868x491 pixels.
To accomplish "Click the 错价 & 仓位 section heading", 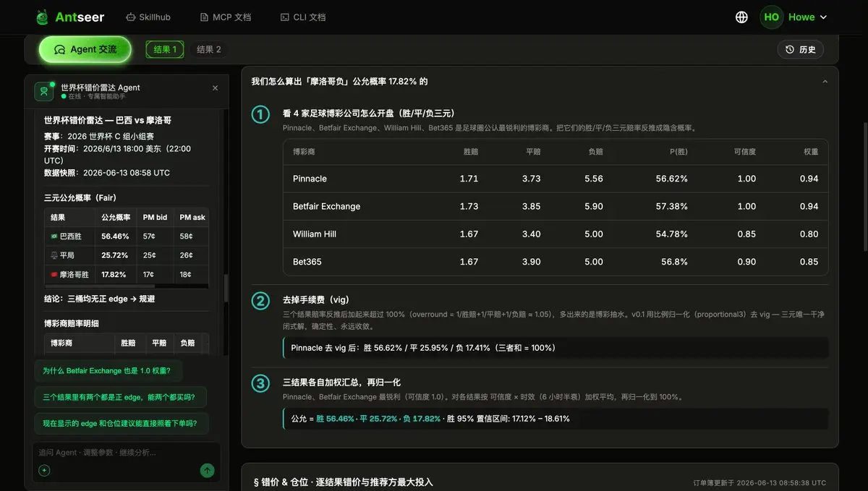I will point(343,482).
